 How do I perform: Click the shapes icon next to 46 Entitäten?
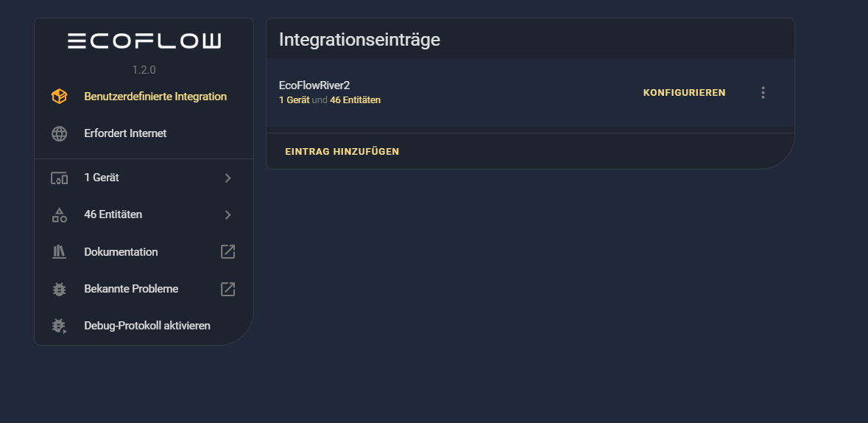click(x=59, y=215)
